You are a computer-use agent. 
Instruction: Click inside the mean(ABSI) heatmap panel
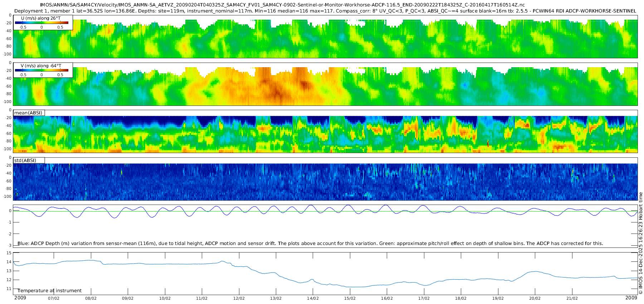(x=325, y=131)
